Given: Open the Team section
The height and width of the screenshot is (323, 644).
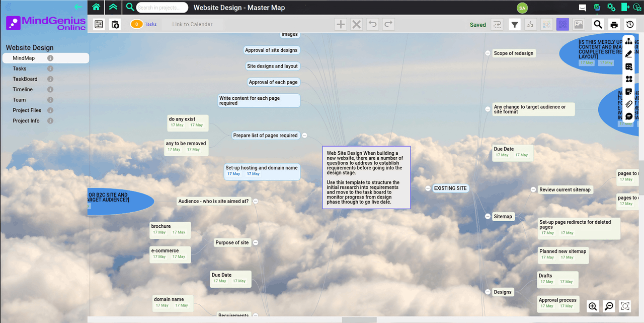Looking at the screenshot, I should pos(19,100).
